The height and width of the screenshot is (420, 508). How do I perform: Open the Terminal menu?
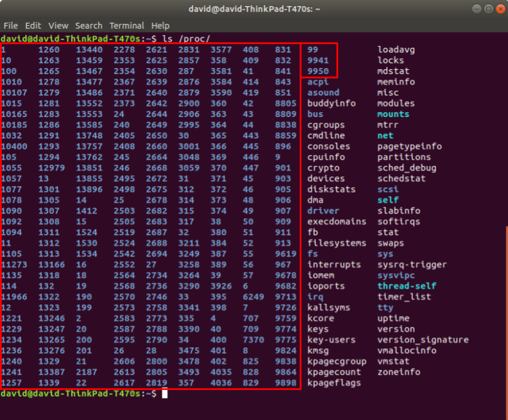(x=127, y=26)
